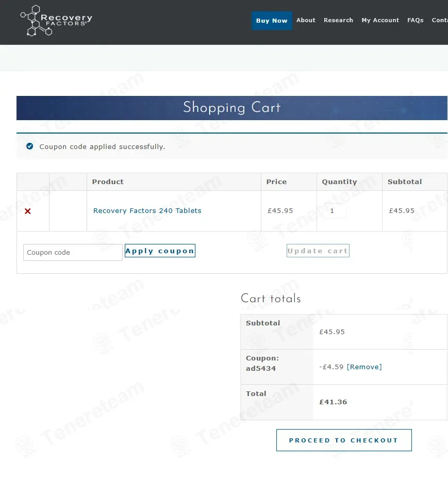Click the success checkmark icon

pyautogui.click(x=29, y=146)
